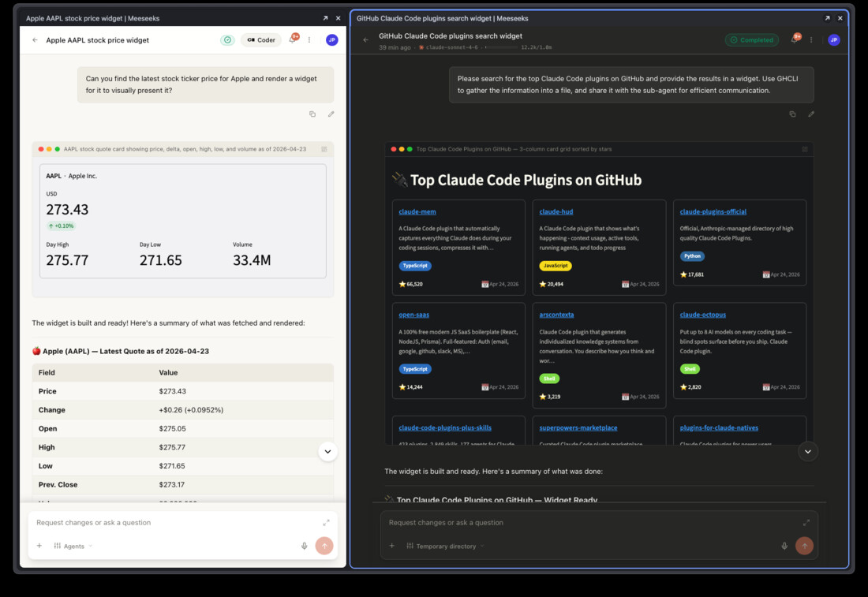Viewport: 868px width, 597px height.
Task: Click the Completed status badge
Action: pyautogui.click(x=752, y=40)
